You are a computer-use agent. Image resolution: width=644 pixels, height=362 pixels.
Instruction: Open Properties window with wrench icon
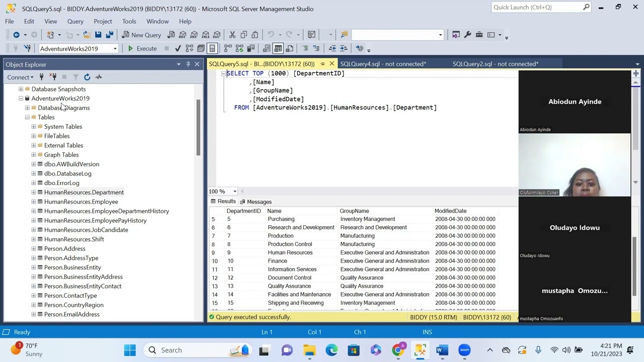pyautogui.click(x=467, y=35)
